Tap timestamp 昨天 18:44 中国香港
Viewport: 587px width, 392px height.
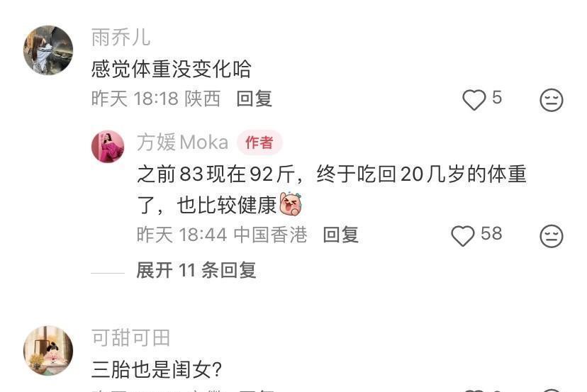222,235
